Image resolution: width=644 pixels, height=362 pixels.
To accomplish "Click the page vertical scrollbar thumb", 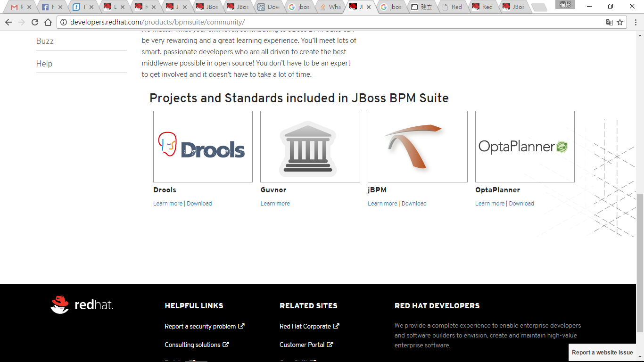I will coord(640,263).
